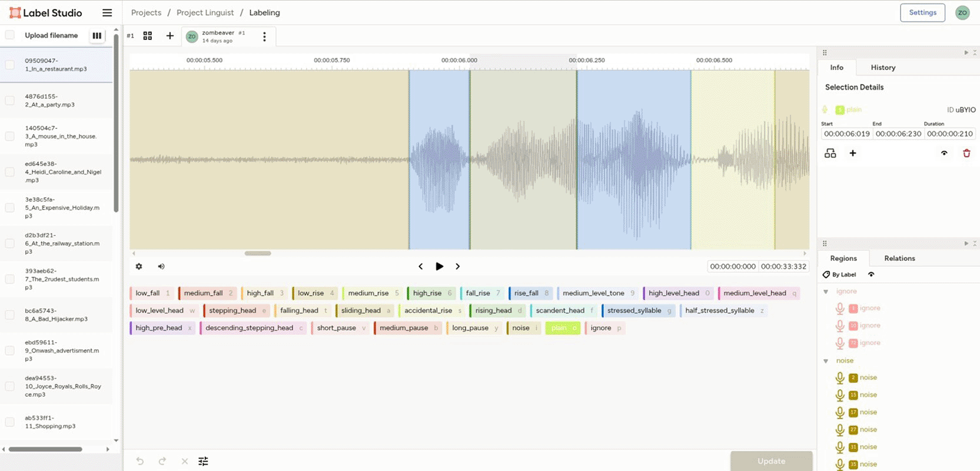Select the low_fall label
Image resolution: width=980 pixels, height=471 pixels.
coord(152,293)
